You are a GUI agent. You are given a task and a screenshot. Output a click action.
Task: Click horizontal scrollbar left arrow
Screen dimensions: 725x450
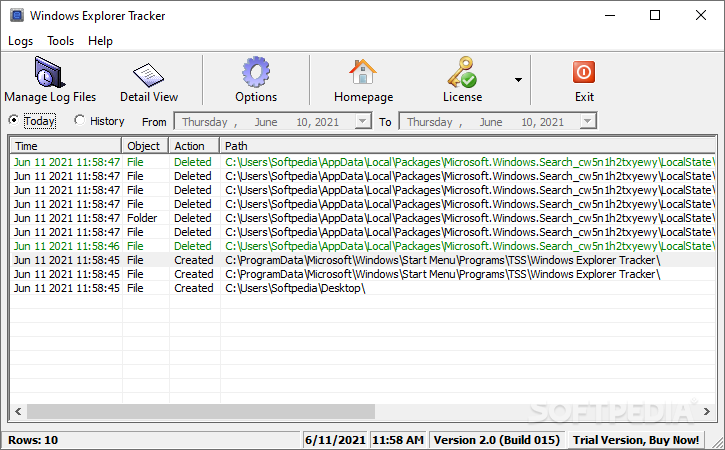tap(18, 411)
